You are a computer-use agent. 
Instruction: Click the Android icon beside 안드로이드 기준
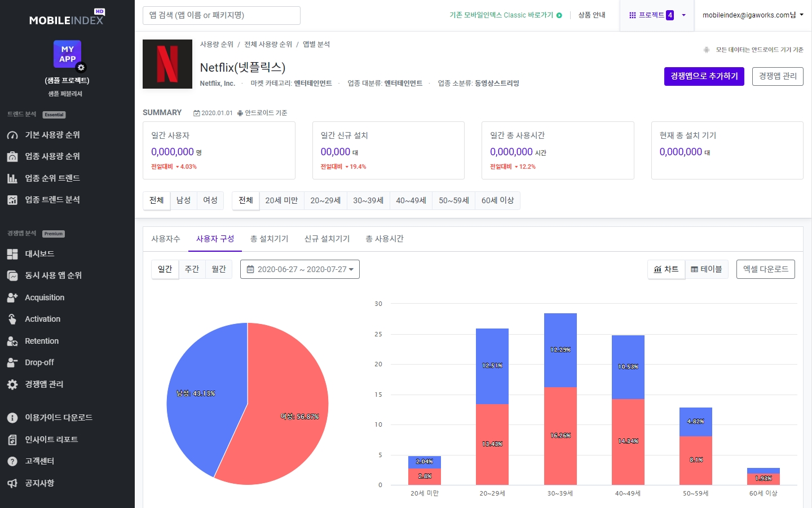(240, 113)
